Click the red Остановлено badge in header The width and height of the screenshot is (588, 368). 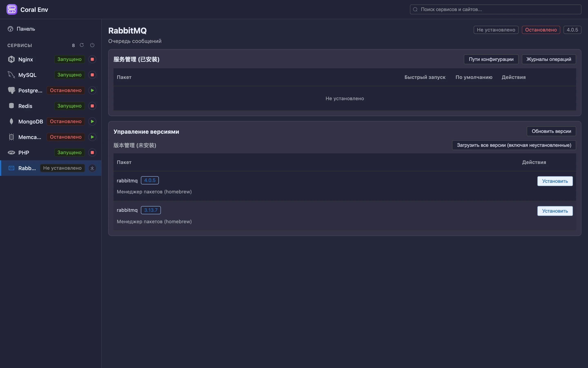[541, 30]
